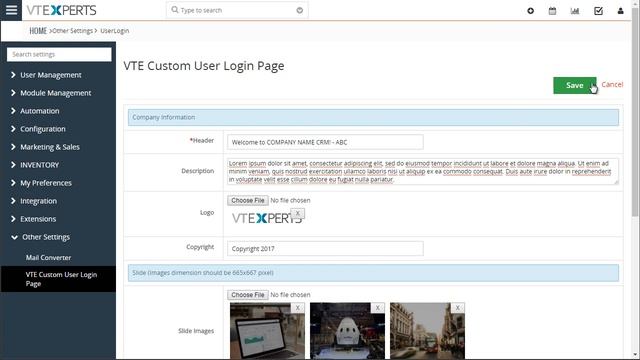Select VTE Custom User Login Page item
Image resolution: width=640 pixels, height=360 pixels.
pyautogui.click(x=58, y=279)
